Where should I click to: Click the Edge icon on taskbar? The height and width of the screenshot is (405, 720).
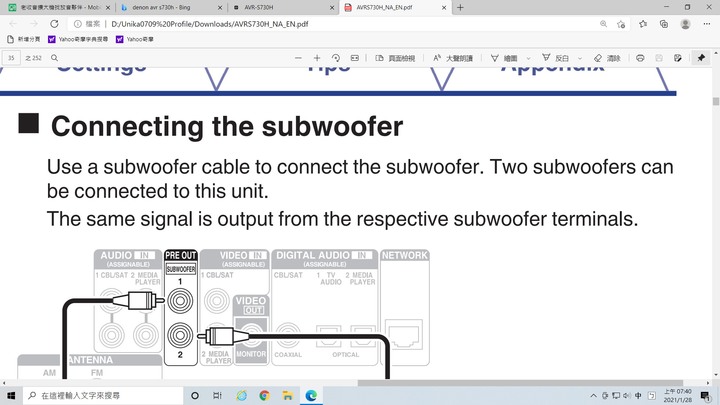pos(311,395)
